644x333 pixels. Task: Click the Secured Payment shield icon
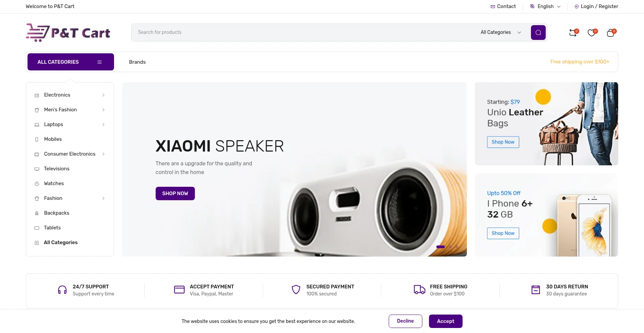click(296, 290)
